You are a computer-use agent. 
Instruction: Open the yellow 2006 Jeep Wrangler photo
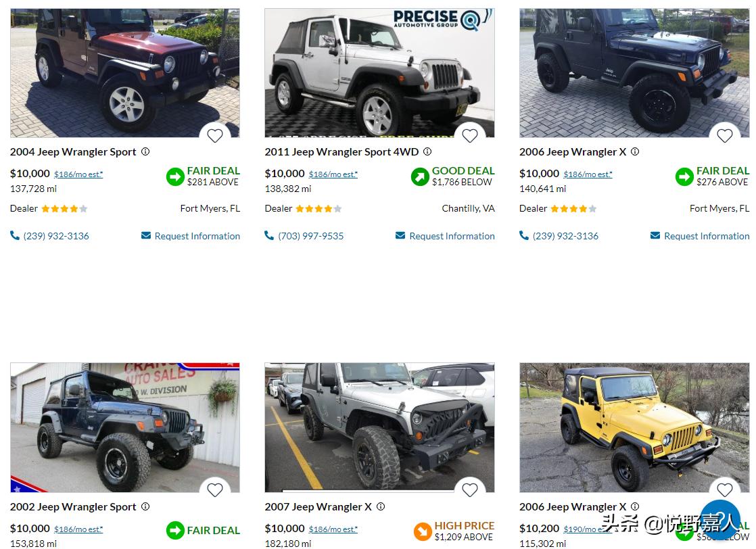point(634,427)
